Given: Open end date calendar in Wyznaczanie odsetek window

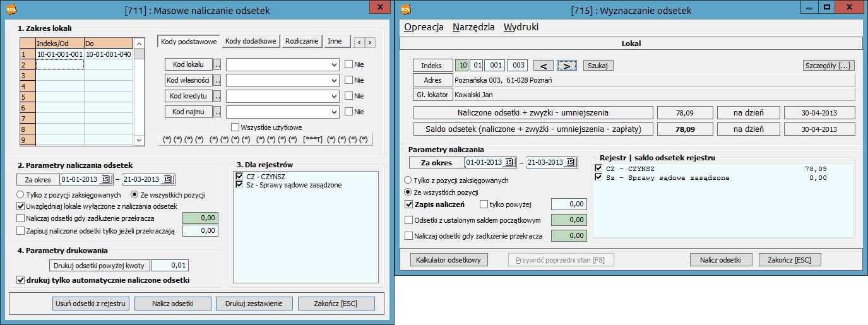Looking at the screenshot, I should pyautogui.click(x=571, y=163).
